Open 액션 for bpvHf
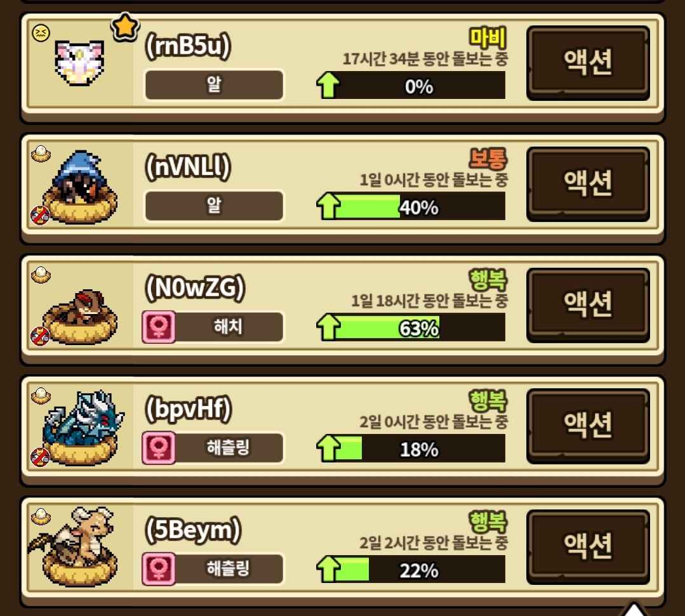The image size is (685, 616). click(x=588, y=425)
